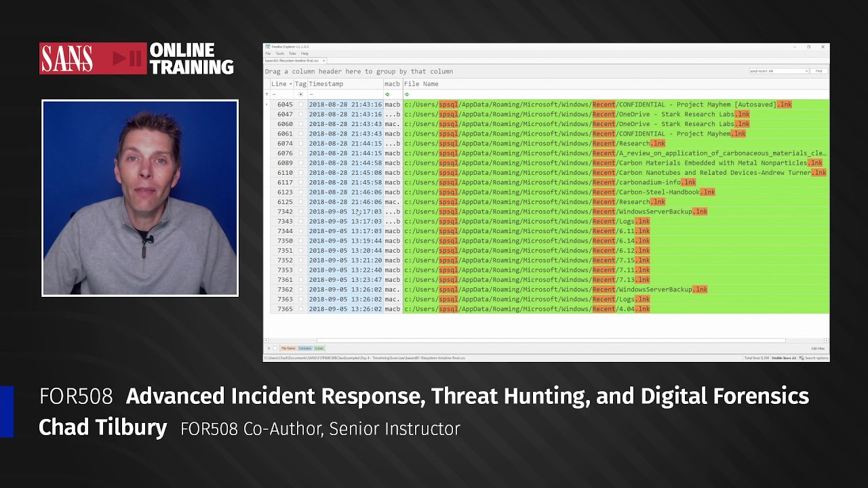Click the Total lines status entry
The height and width of the screenshot is (488, 868).
pyautogui.click(x=757, y=358)
